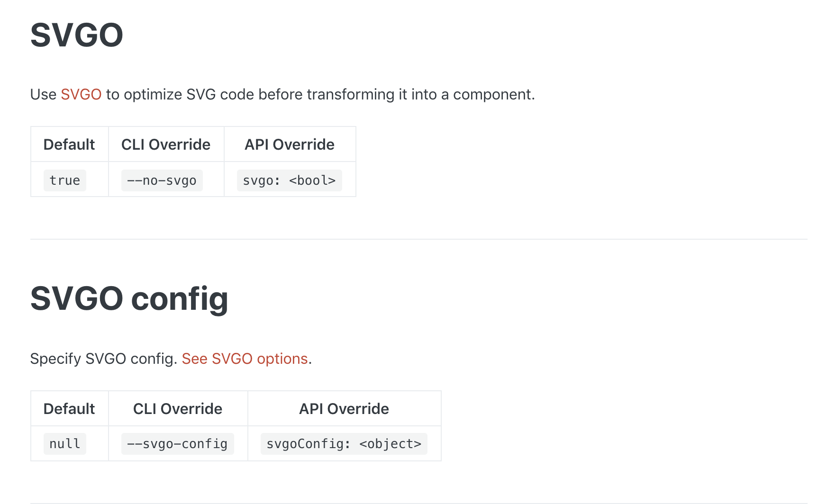Click the Specify SVGO config text
Screen dimensions: 818x504
[103, 359]
